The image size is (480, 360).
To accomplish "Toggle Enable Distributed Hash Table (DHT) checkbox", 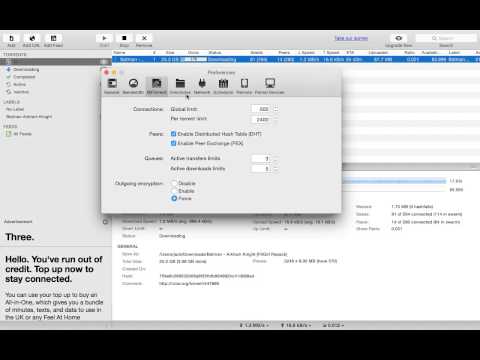I will (173, 134).
